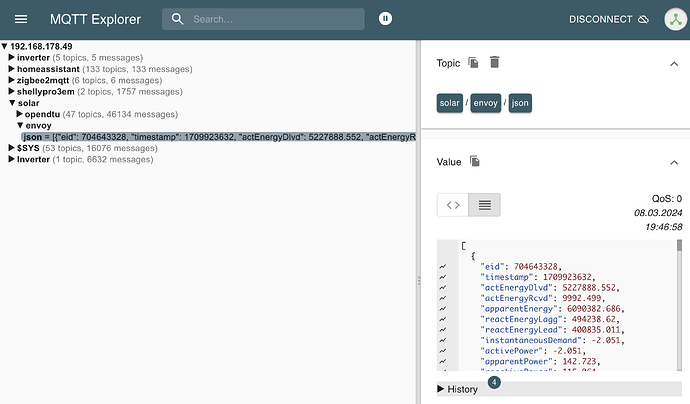The width and height of the screenshot is (690, 404).
Task: Show chart for reactEnergyLagg value
Action: coord(442,320)
